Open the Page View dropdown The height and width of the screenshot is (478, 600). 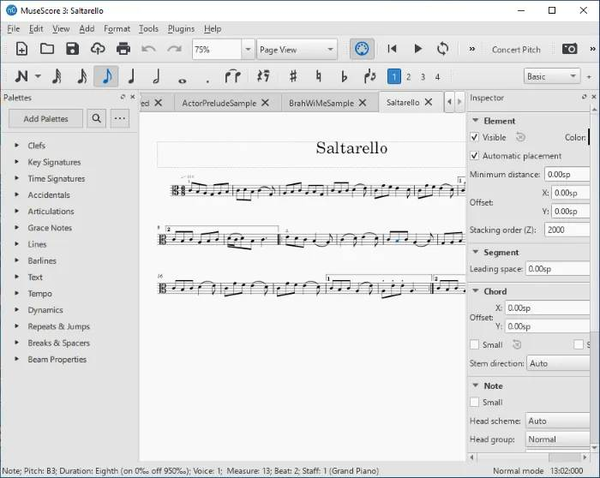pyautogui.click(x=298, y=48)
